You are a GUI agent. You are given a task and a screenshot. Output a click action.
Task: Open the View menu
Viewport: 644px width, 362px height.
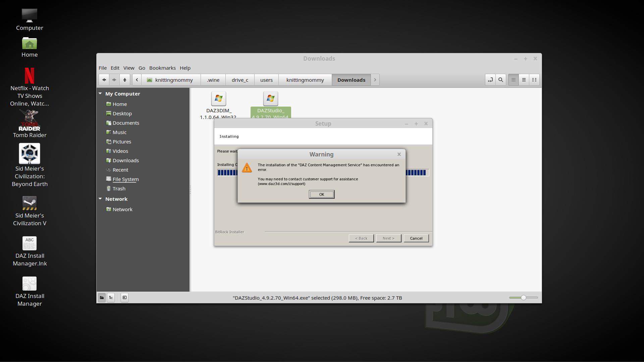128,68
